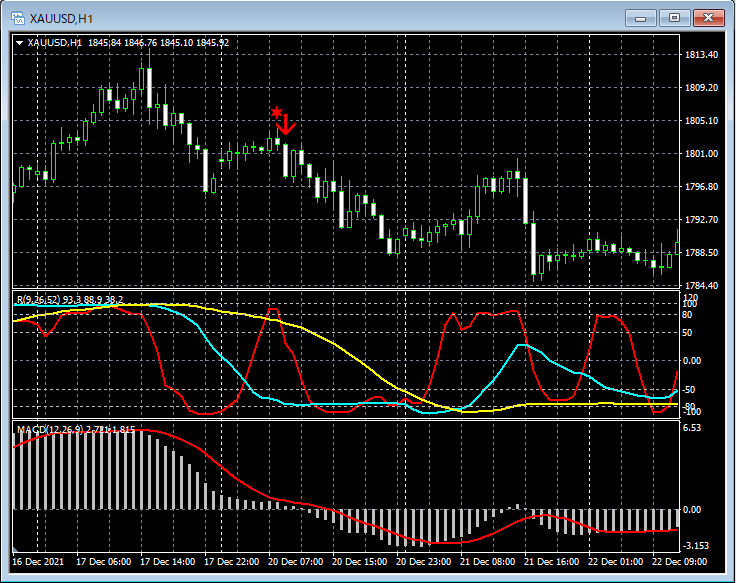737x583 pixels.
Task: Click the 22 Dec 01:00 time label
Action: pos(616,561)
